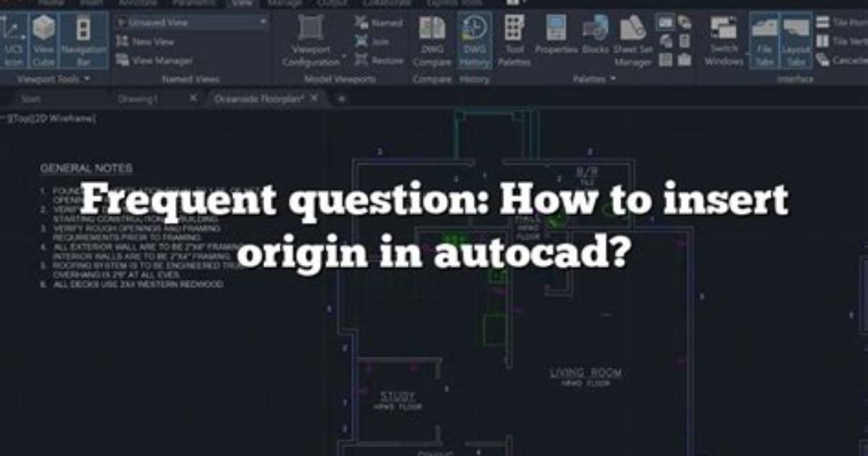Click the Command Line palette icon
Image resolution: width=868 pixels, height=456 pixels.
(x=666, y=23)
